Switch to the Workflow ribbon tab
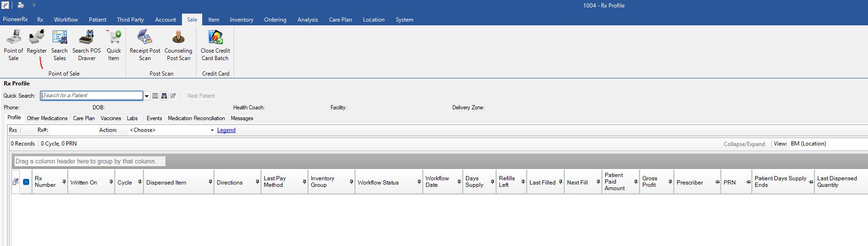The width and height of the screenshot is (868, 246). 66,19
